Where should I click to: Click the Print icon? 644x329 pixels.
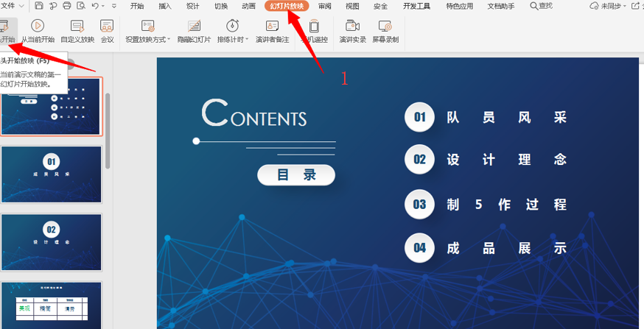[x=66, y=6]
